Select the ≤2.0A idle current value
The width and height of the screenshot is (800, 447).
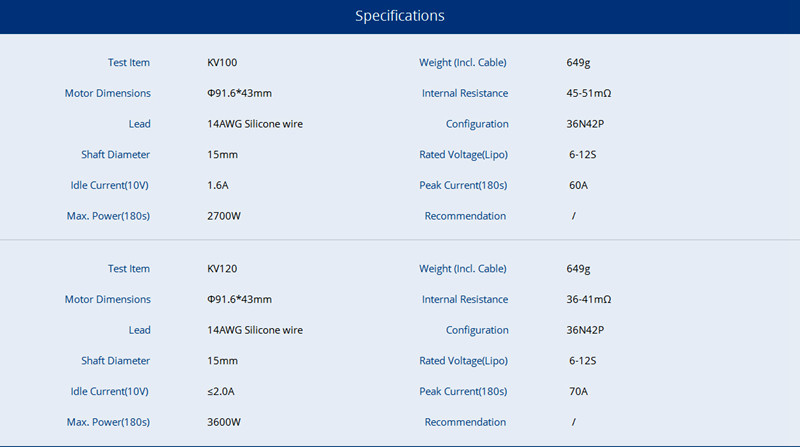click(x=221, y=392)
